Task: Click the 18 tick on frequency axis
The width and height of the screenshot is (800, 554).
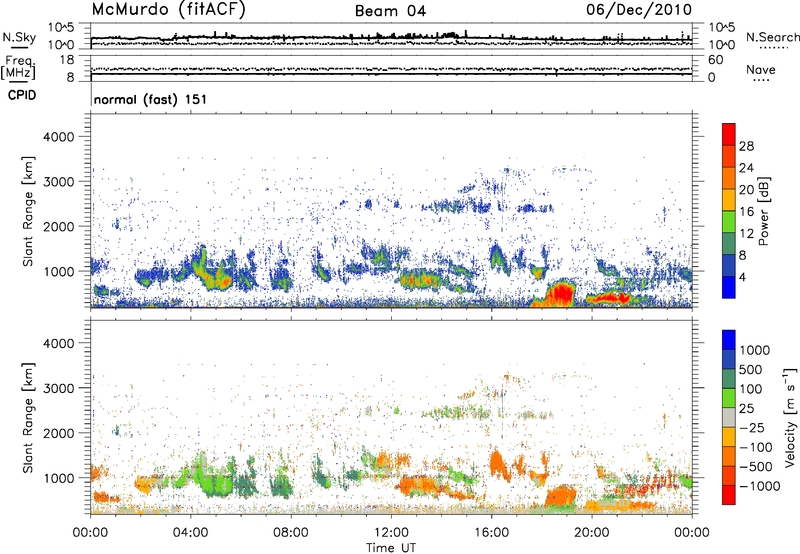Action: click(67, 59)
